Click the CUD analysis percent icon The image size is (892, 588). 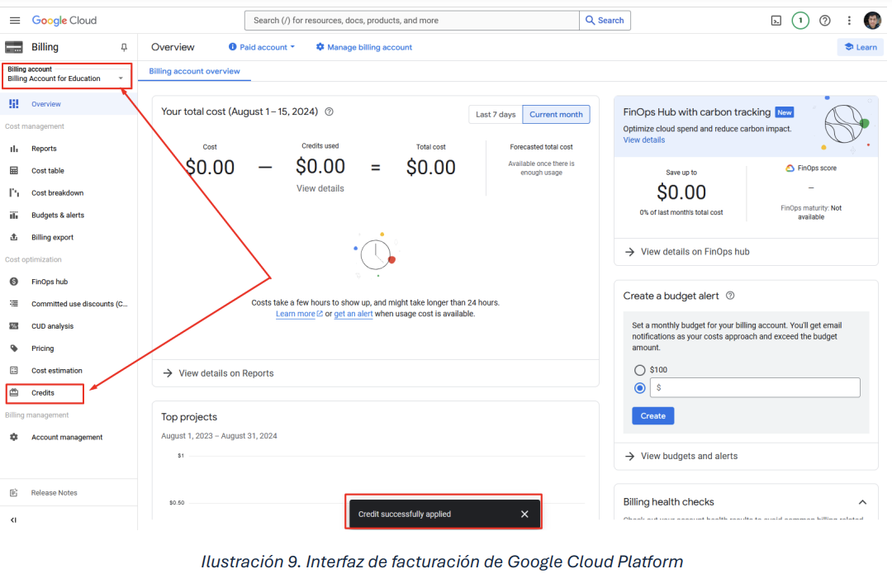[14, 326]
